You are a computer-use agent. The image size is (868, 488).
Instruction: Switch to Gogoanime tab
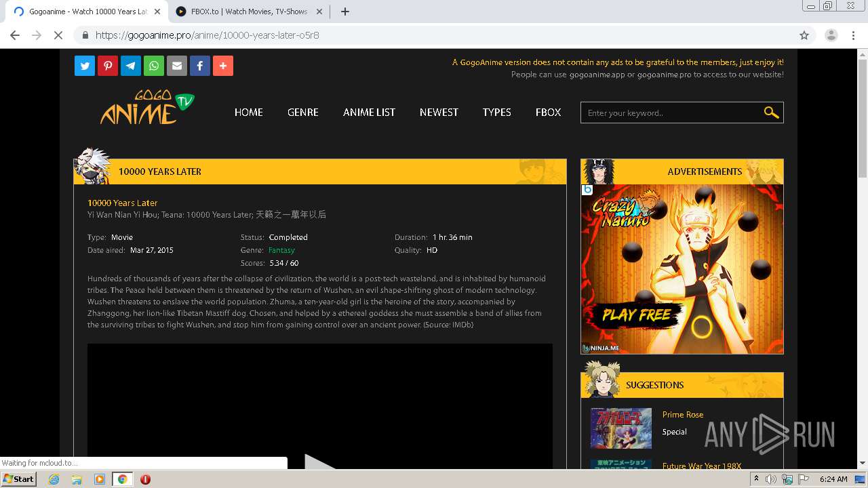(x=87, y=12)
